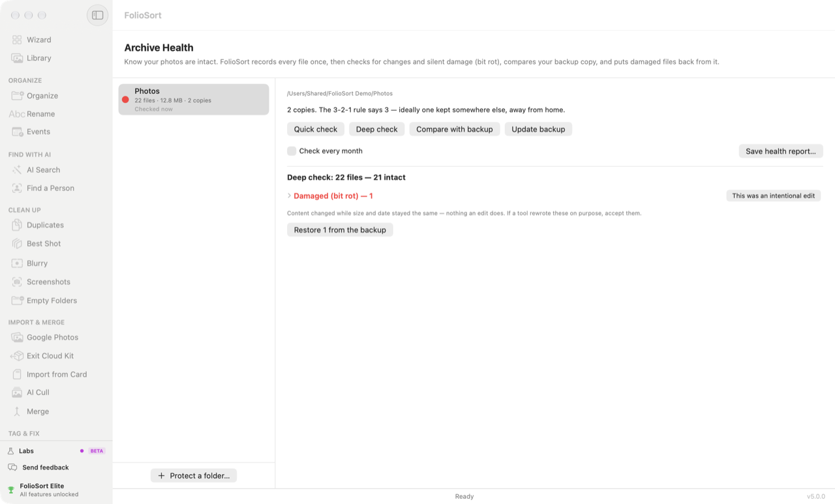Click the Deep check 22 files summary
Image resolution: width=835 pixels, height=504 pixels.
pos(346,177)
